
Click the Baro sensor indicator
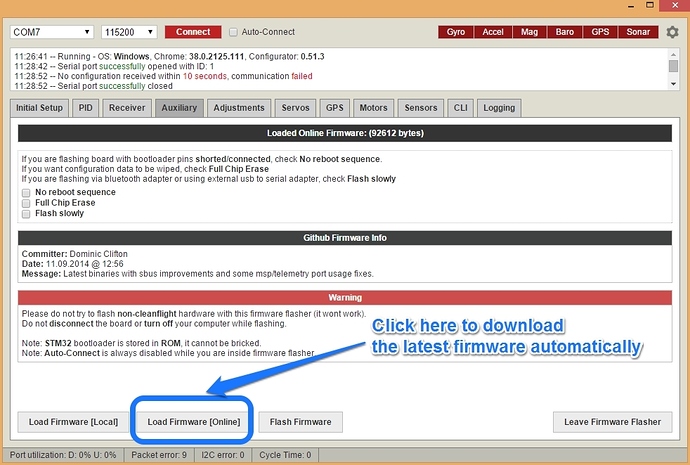pyautogui.click(x=565, y=32)
